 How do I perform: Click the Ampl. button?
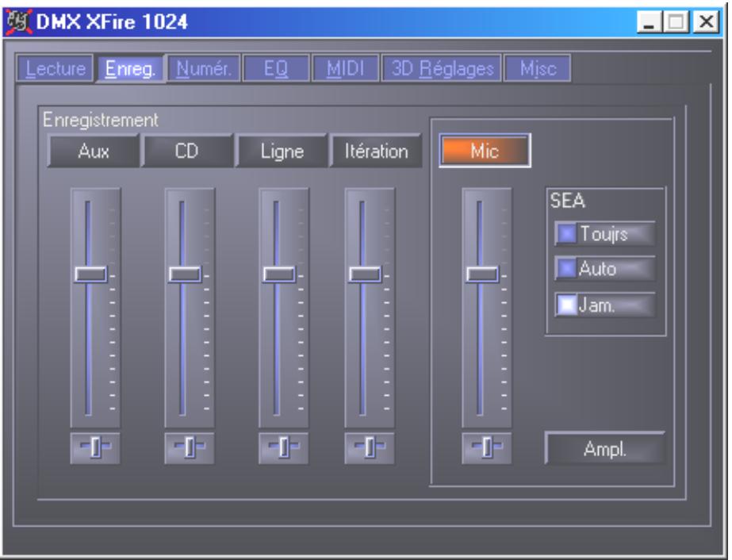(x=604, y=448)
